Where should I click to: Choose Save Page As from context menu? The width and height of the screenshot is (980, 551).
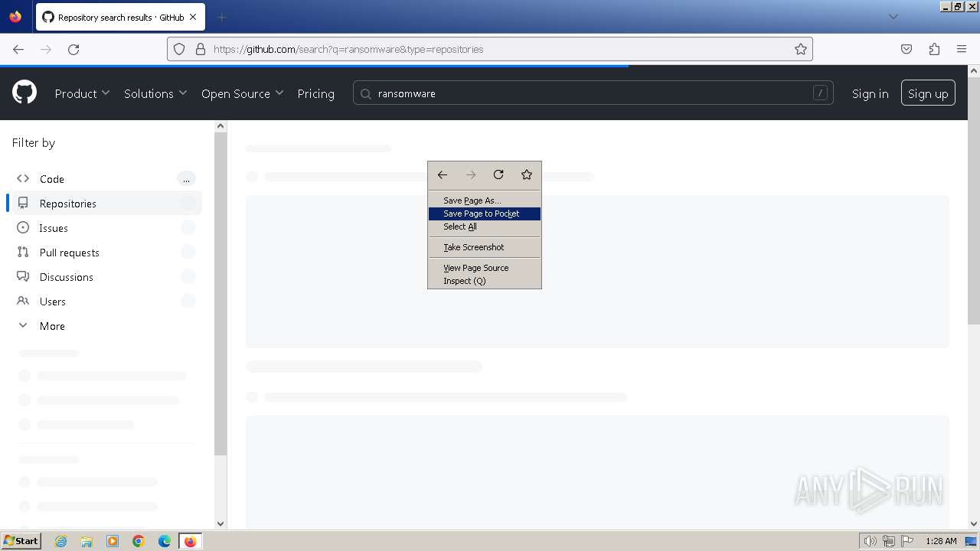(485, 201)
